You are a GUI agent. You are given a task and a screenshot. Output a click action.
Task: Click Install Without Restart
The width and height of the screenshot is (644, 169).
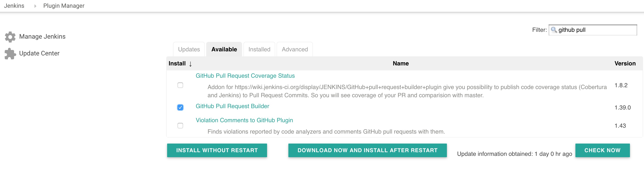tap(217, 150)
